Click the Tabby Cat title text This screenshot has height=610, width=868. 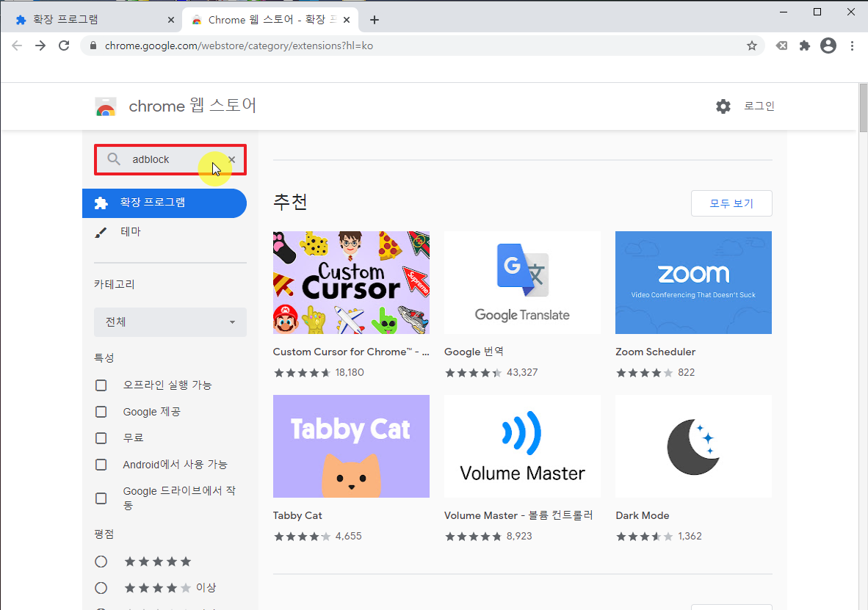tap(297, 516)
